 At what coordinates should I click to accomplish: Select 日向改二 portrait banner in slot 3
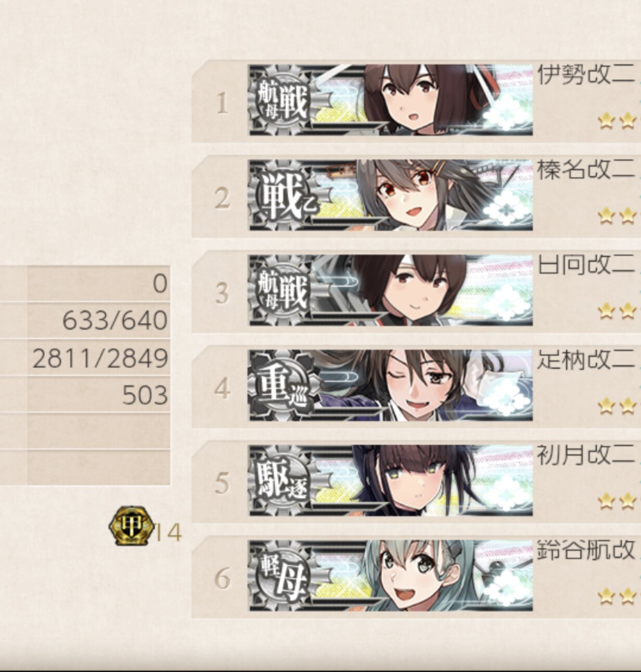click(391, 290)
